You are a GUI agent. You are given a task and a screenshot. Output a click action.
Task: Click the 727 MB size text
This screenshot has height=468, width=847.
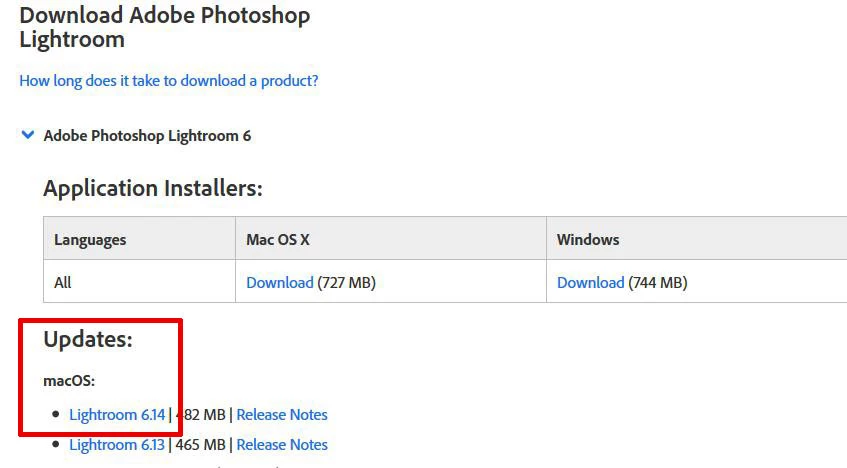(346, 283)
